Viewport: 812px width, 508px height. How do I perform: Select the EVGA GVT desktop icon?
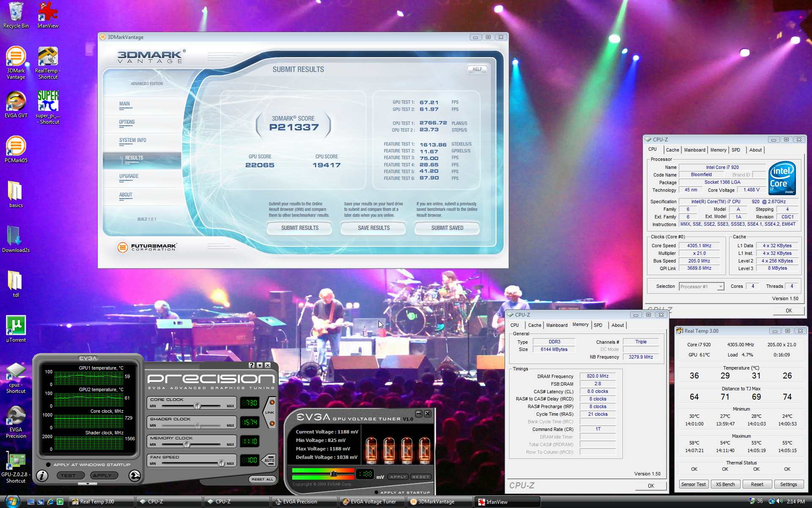16,105
